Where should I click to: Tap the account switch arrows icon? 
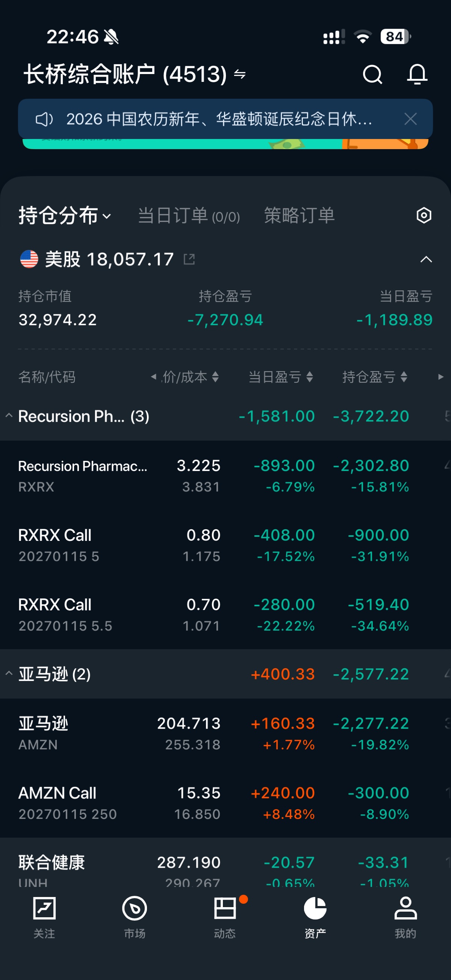240,74
